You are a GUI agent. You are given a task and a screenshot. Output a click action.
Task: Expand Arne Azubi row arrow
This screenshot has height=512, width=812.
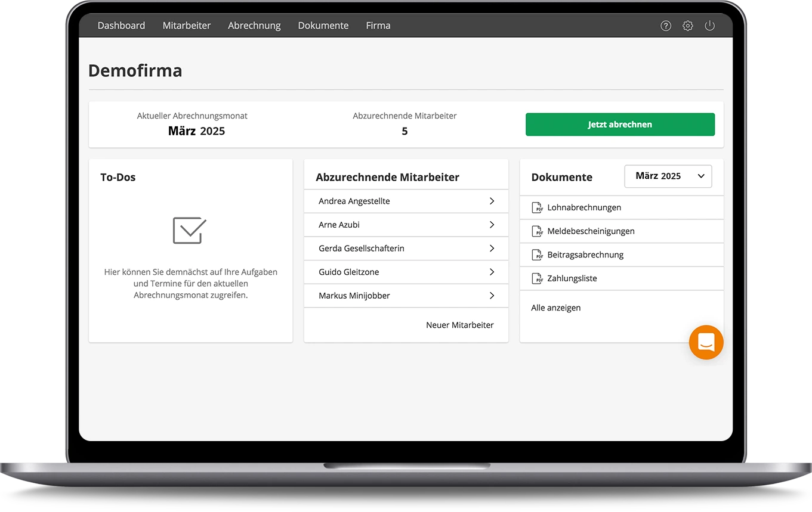[492, 225]
